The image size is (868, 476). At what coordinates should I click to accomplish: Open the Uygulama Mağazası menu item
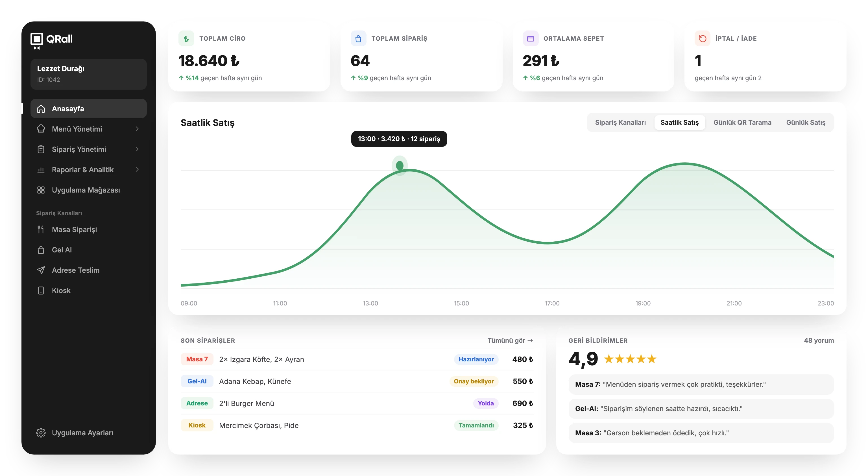tap(88, 190)
